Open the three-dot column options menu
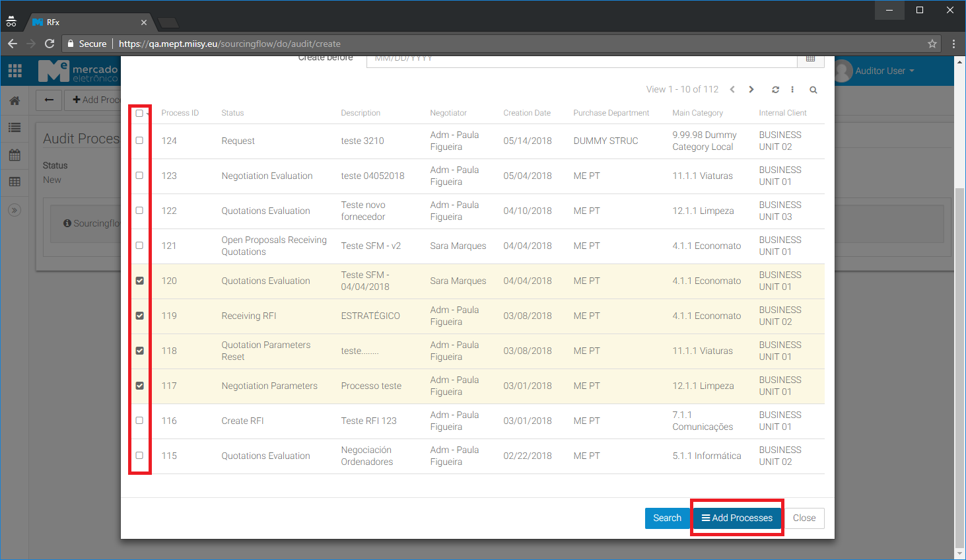 click(792, 90)
